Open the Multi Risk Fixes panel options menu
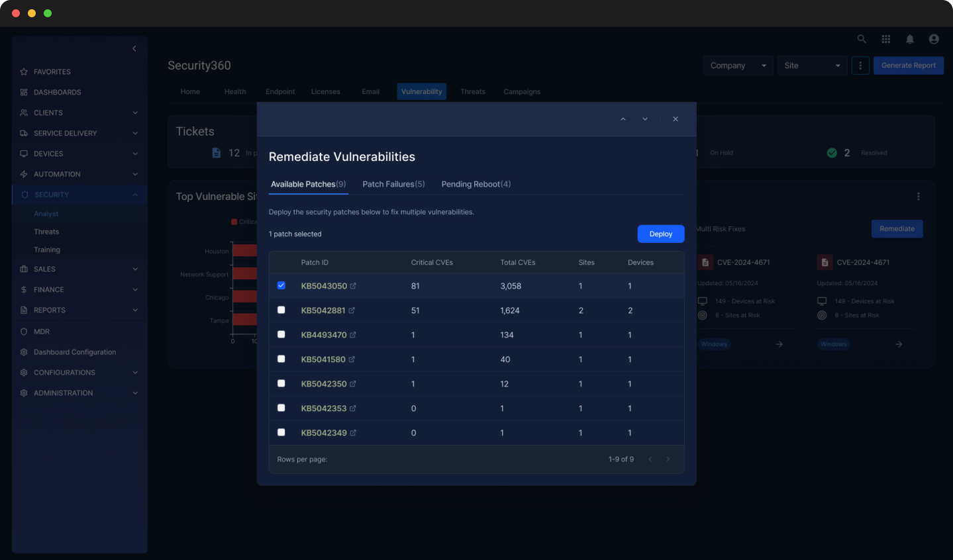 click(918, 196)
